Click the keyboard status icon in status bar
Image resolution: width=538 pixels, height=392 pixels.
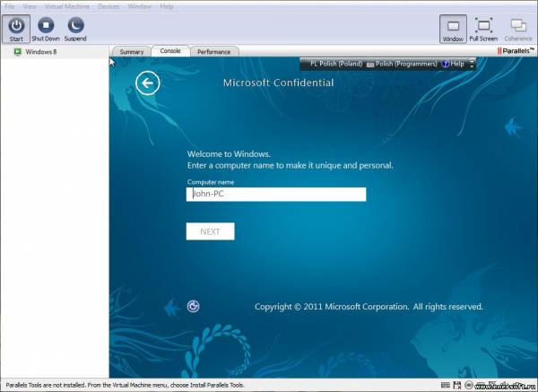point(445,385)
